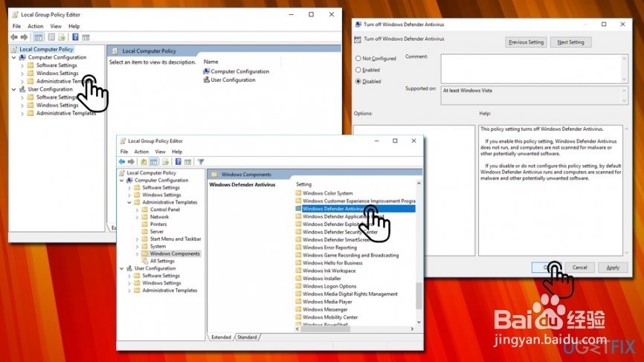This screenshot has width=644, height=362.
Task: Expand the System tree node
Action: [x=137, y=246]
